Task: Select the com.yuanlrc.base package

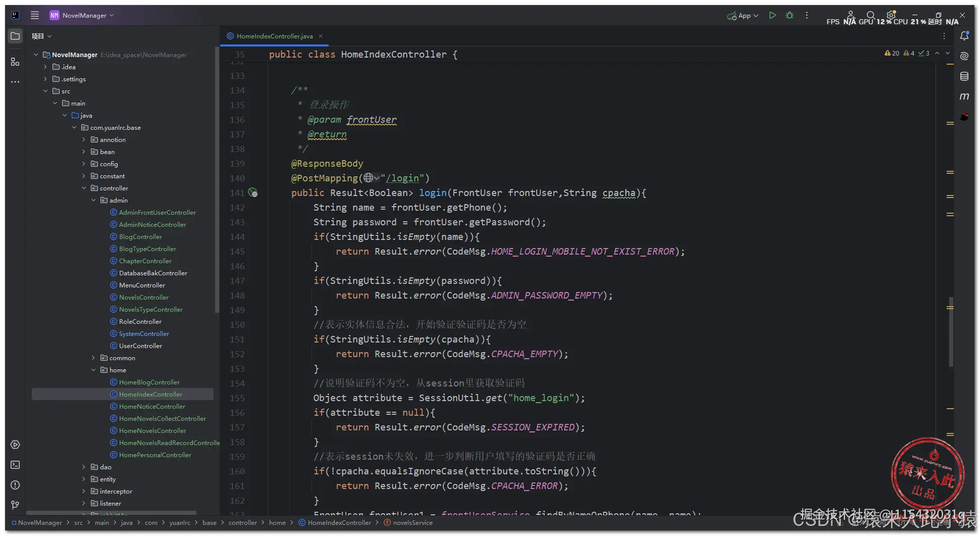Action: (x=115, y=127)
